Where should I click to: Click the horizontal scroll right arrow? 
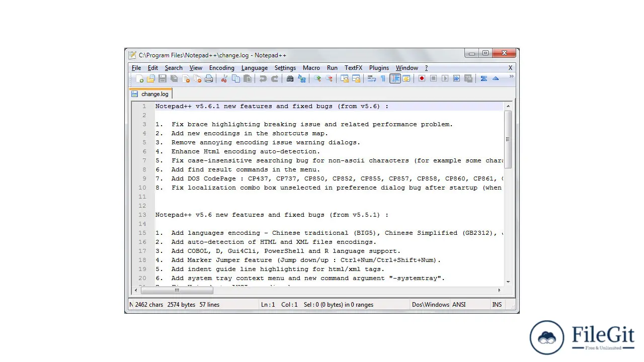coord(499,290)
